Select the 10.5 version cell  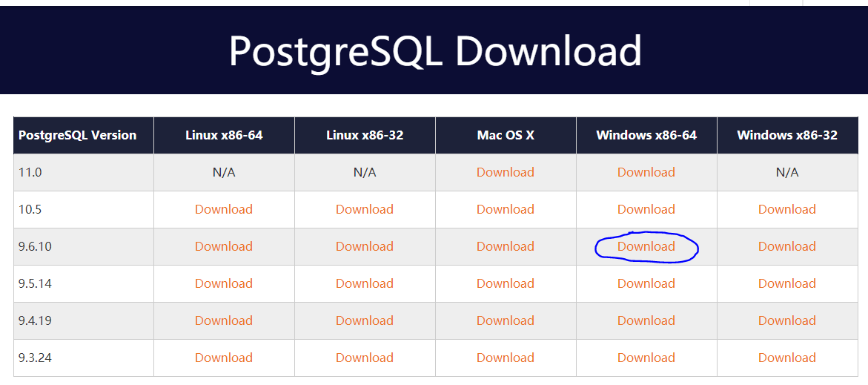pos(84,209)
